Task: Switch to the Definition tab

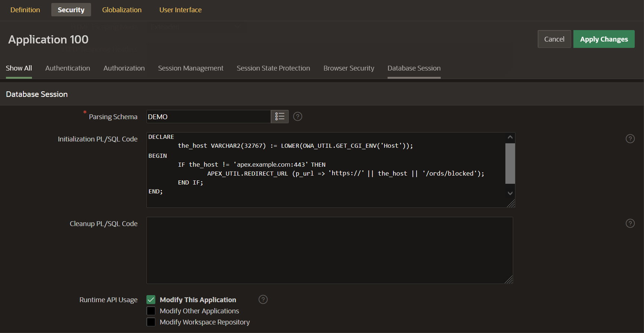Action: click(25, 10)
